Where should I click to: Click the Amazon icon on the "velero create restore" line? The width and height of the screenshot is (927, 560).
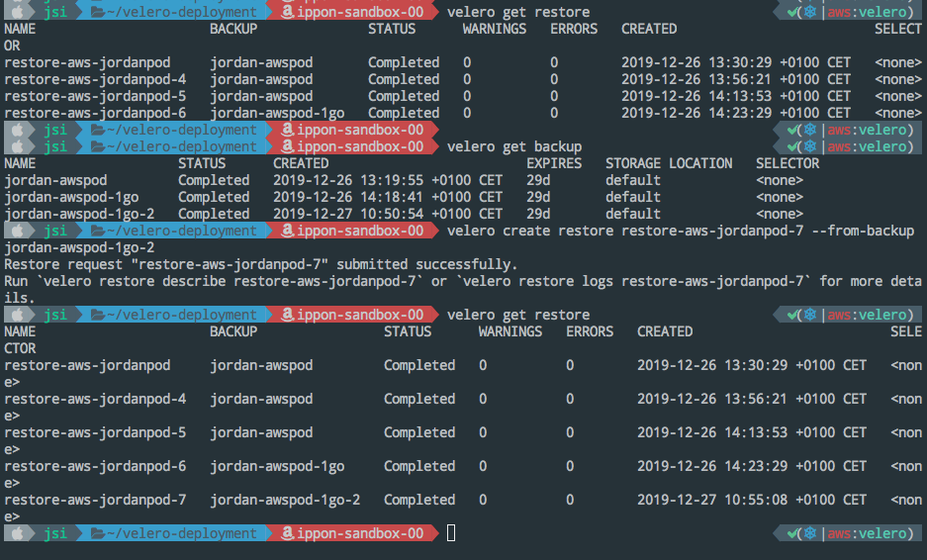point(288,231)
